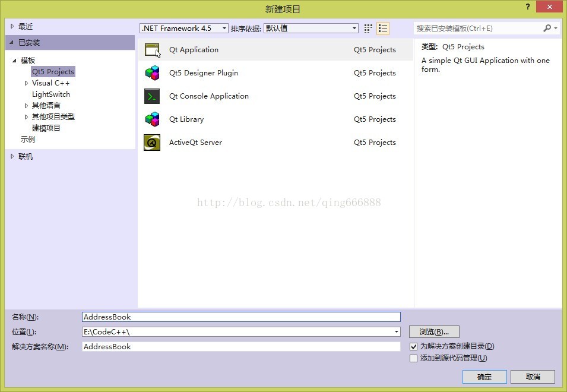Open the help question mark button

[528, 7]
